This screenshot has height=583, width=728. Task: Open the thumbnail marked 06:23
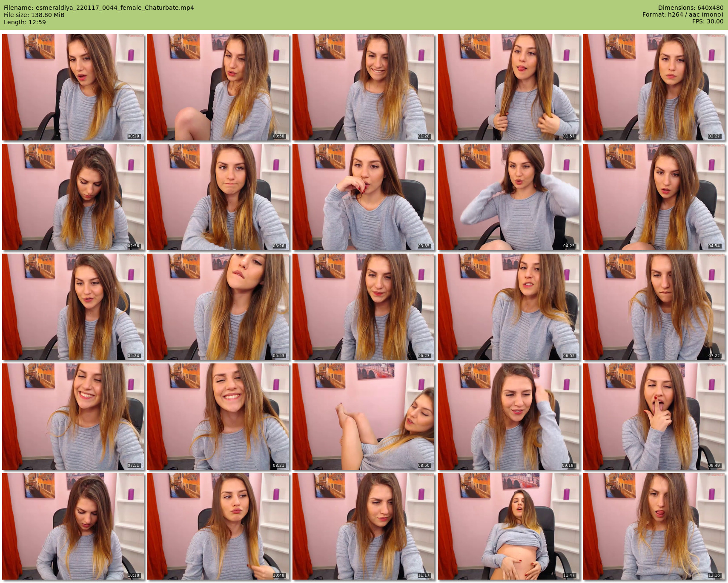click(x=364, y=307)
